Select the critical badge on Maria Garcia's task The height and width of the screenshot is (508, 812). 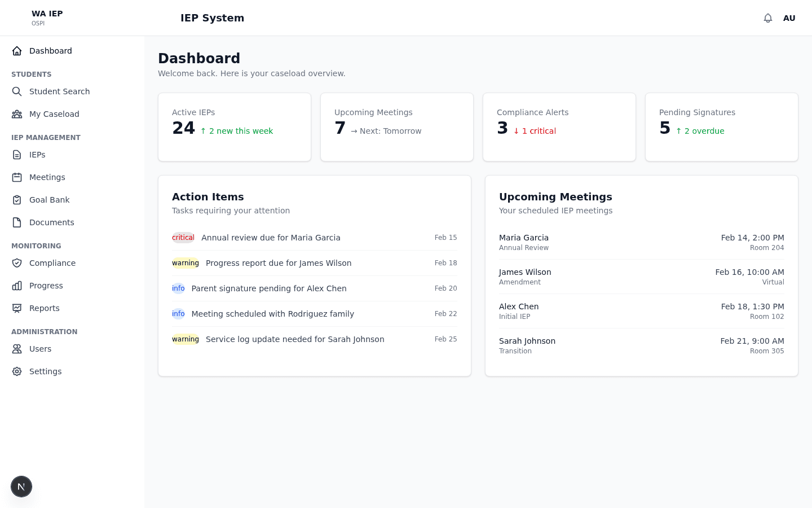[183, 237]
